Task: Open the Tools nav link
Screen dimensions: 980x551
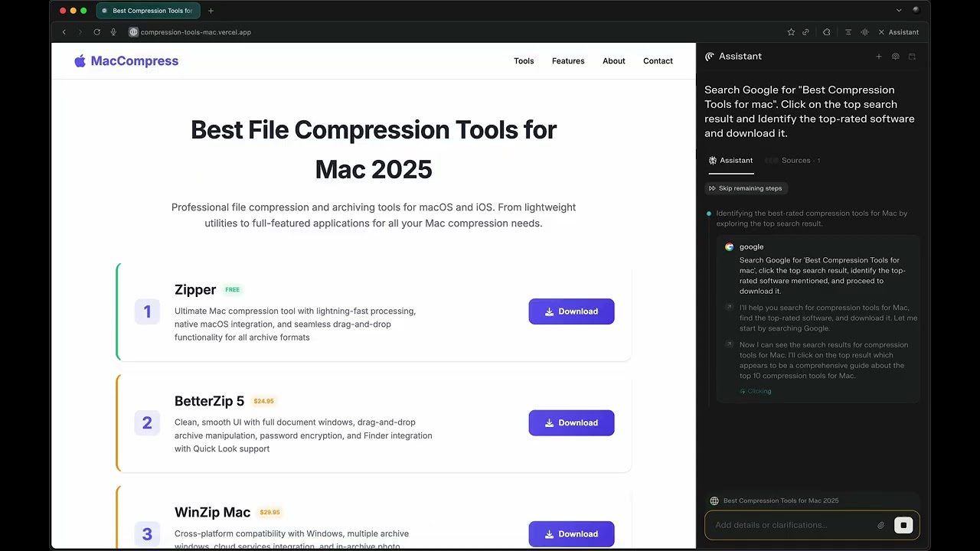Action: [x=524, y=61]
